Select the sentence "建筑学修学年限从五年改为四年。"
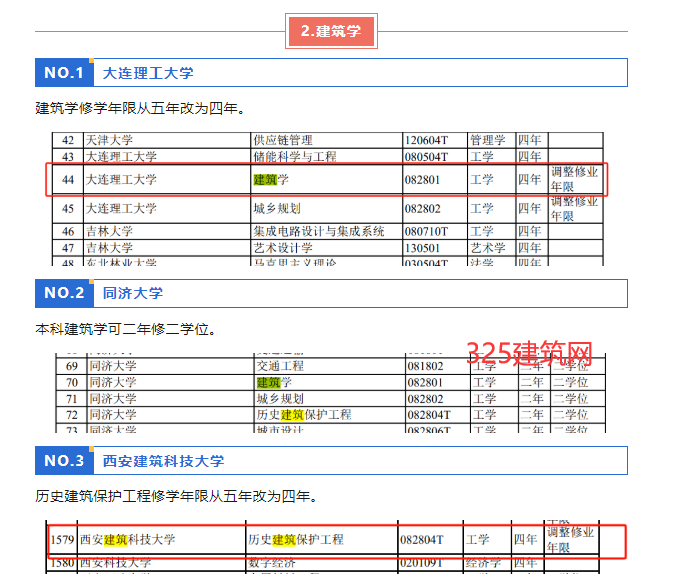681x584 pixels. point(140,108)
